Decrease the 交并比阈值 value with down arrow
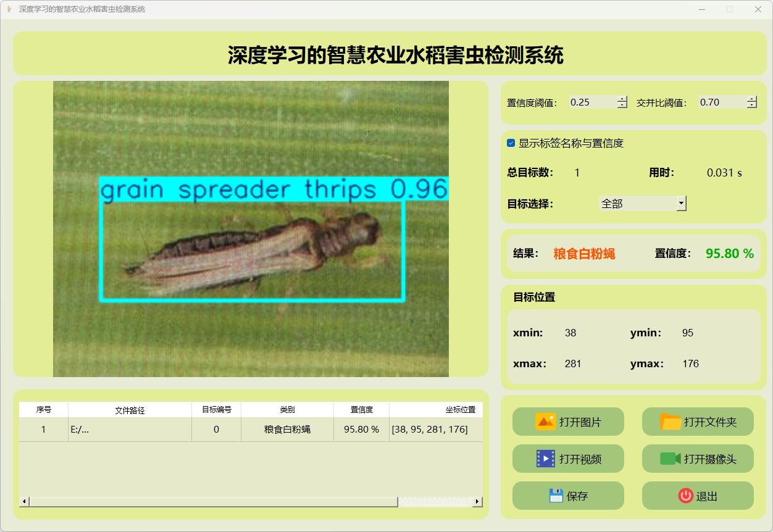This screenshot has width=773, height=532. pos(751,106)
